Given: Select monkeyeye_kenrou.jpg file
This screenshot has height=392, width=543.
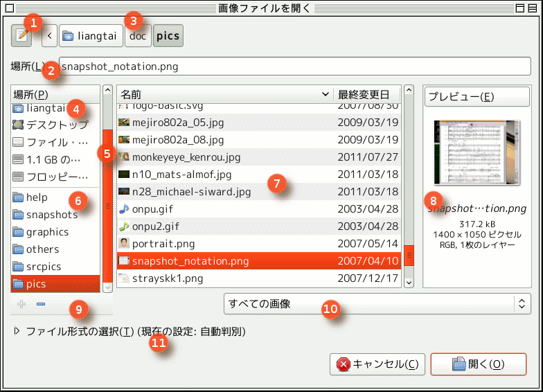Looking at the screenshot, I should [259, 157].
